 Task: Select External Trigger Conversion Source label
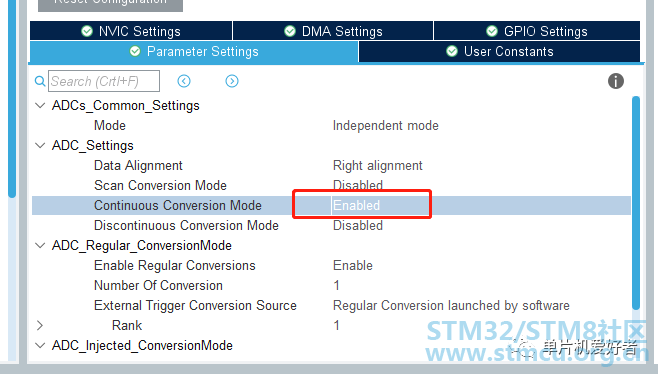(195, 306)
